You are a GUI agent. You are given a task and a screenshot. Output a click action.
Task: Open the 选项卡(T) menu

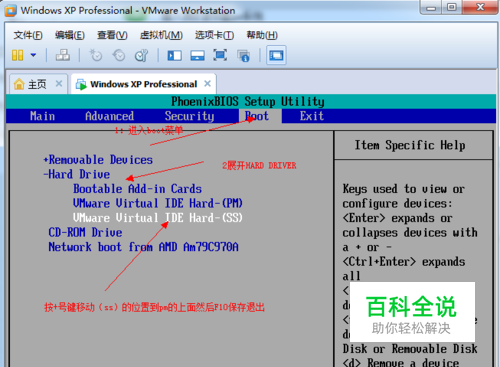point(214,35)
